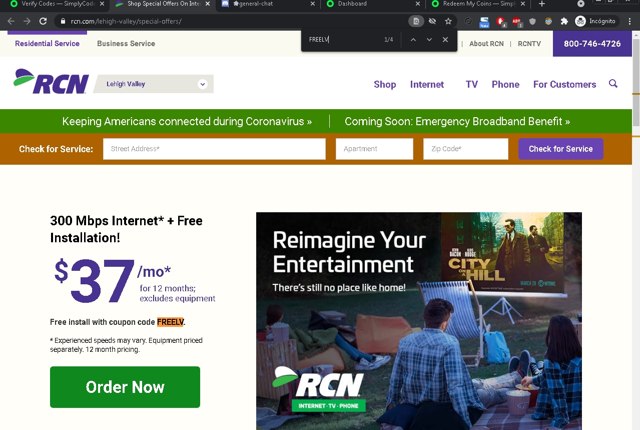Open Emergency Broadband Benefit link
Viewport: 640px width, 430px height.
457,121
